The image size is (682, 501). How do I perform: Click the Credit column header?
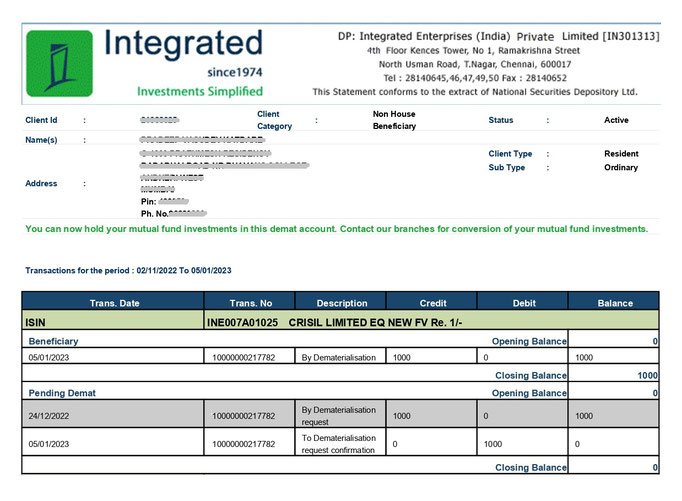(x=433, y=303)
